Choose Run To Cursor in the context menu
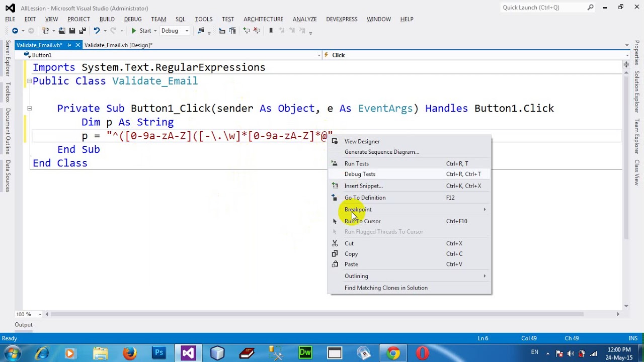Image resolution: width=644 pixels, height=362 pixels. coord(410,221)
